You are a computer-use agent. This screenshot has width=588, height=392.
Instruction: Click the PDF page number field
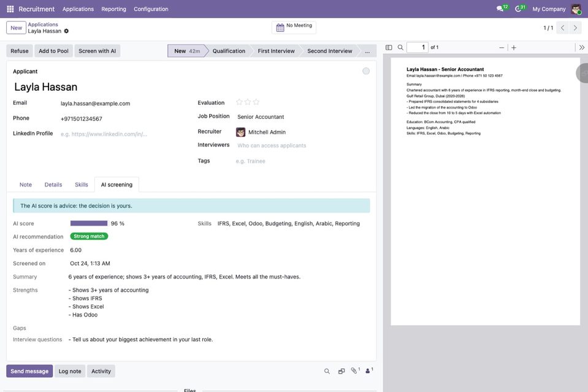click(418, 48)
